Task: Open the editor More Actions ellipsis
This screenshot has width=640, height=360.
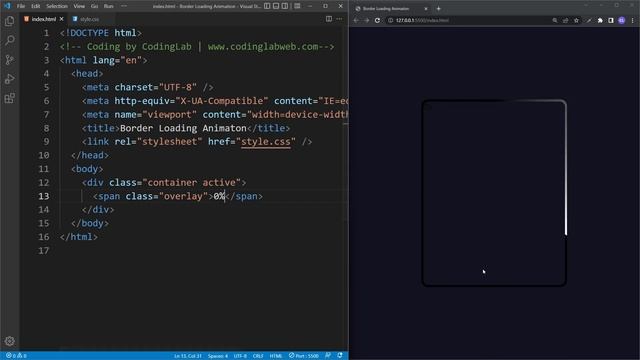Action: pyautogui.click(x=339, y=19)
